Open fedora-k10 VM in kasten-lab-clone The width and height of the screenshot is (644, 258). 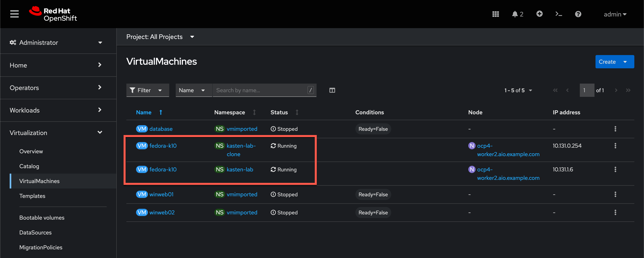pyautogui.click(x=163, y=146)
